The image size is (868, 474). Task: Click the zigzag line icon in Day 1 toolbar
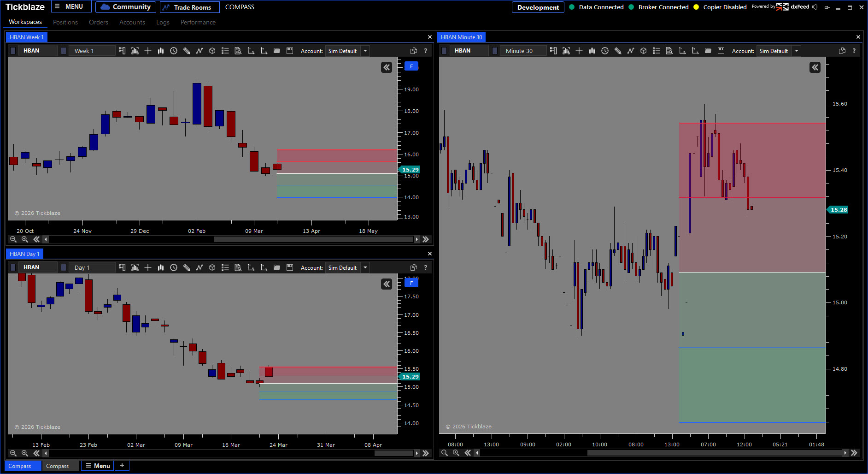point(199,267)
